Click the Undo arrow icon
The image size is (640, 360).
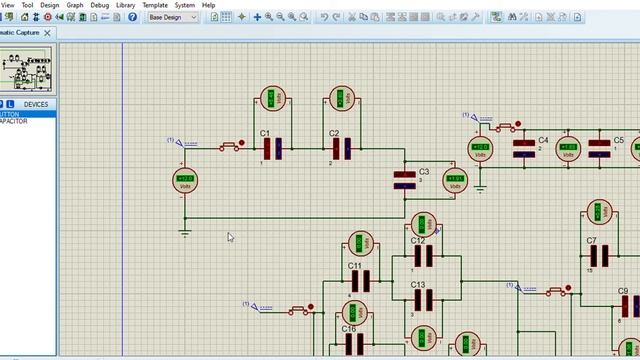pyautogui.click(x=324, y=17)
